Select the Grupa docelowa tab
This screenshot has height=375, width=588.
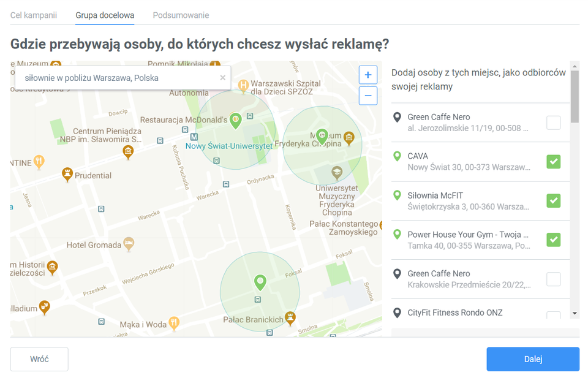click(x=105, y=15)
